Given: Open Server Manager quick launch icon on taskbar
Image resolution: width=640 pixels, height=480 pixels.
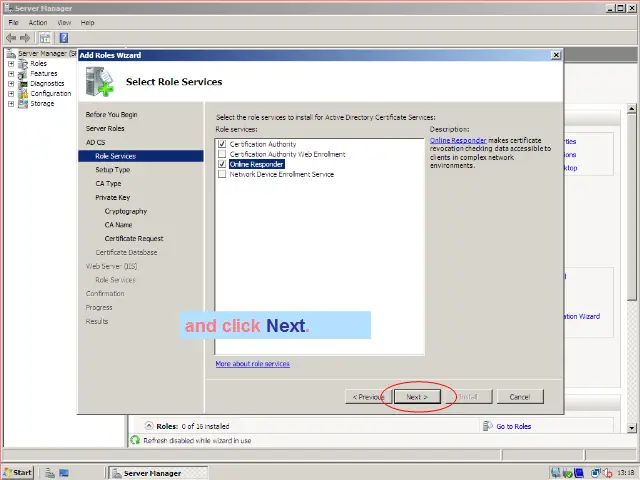Looking at the screenshot, I should point(50,473).
